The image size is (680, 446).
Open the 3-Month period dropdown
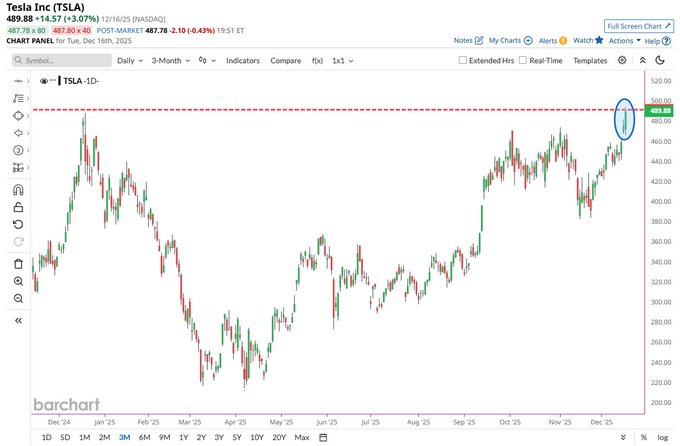point(170,61)
